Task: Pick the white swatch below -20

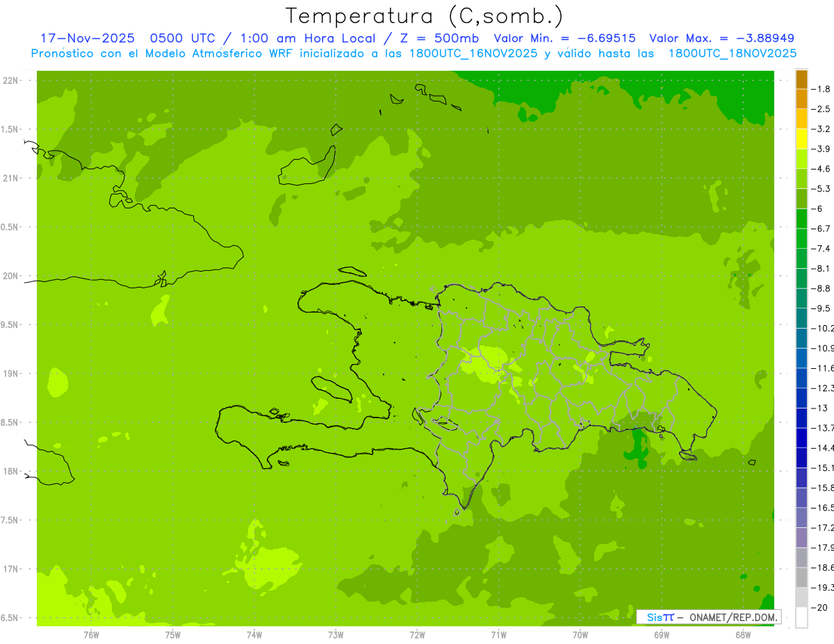Action: tap(801, 618)
